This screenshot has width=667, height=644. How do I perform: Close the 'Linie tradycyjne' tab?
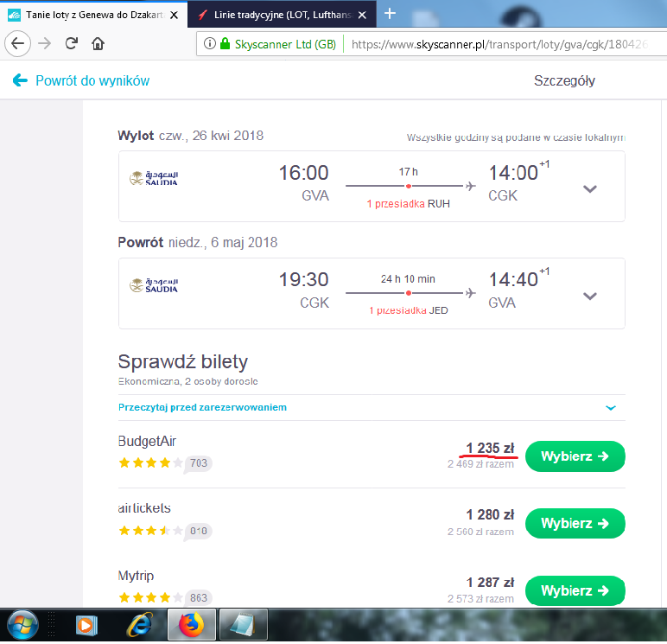click(362, 15)
